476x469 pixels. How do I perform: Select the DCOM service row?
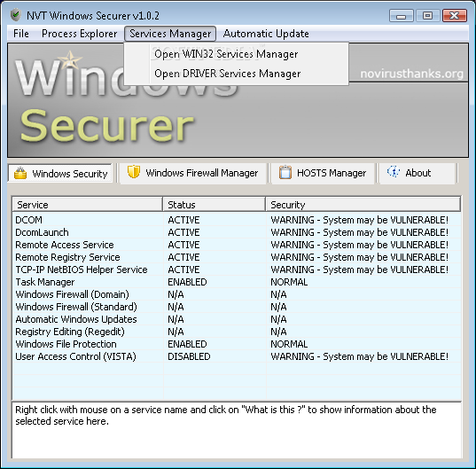237,220
